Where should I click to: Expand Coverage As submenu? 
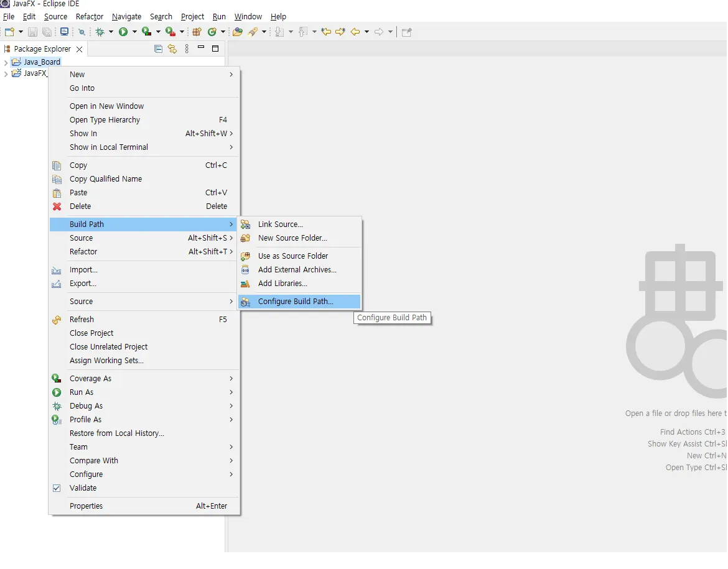[145, 378]
